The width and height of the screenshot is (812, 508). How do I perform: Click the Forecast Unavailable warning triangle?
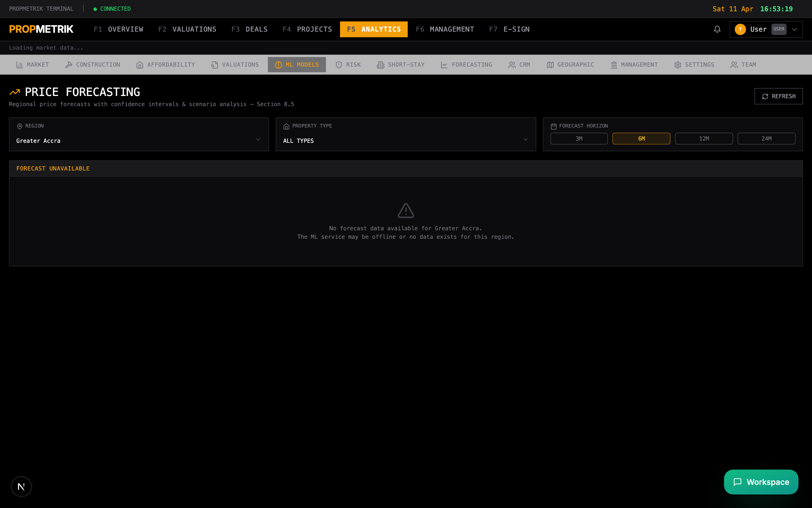tap(406, 211)
